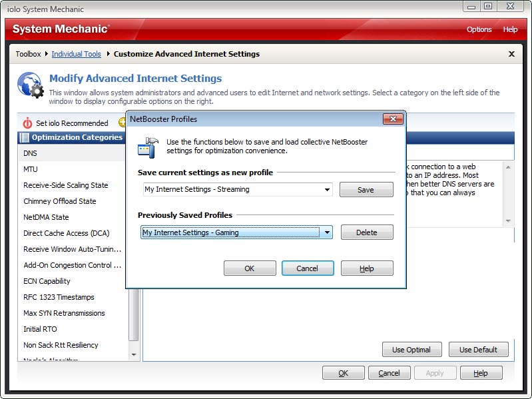The height and width of the screenshot is (399, 532).
Task: Click category list scrollbar thumb
Action: tap(134, 314)
